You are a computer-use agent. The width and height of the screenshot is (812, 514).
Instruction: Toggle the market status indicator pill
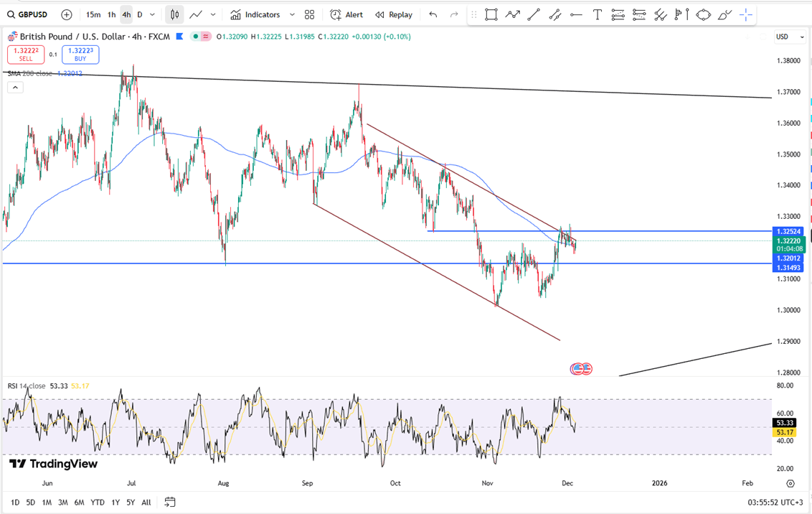coord(201,37)
